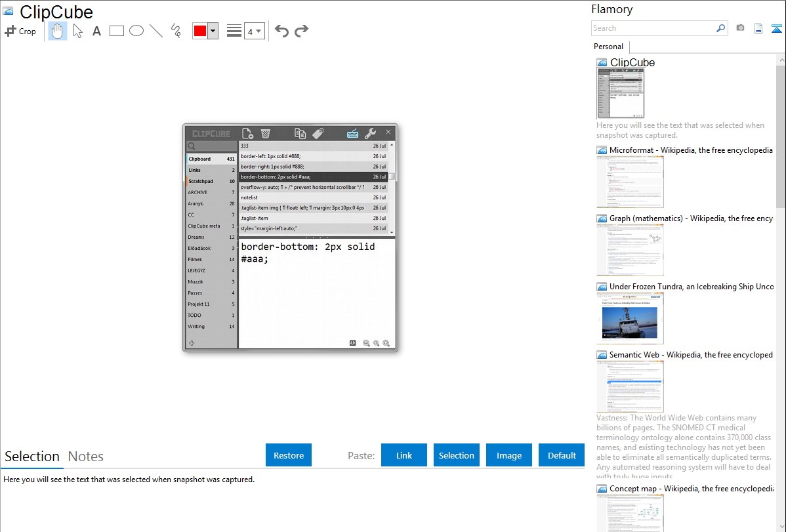Open the Semantic Web snapshot title

click(x=691, y=354)
